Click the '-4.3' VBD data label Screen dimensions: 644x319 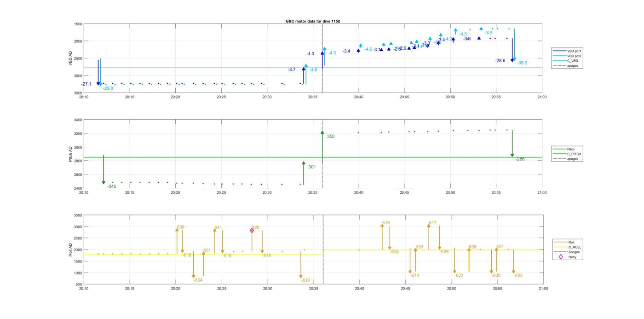click(x=332, y=53)
